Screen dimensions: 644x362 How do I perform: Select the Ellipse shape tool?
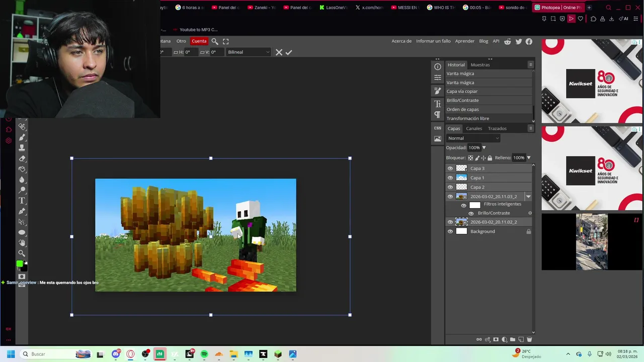tap(22, 232)
